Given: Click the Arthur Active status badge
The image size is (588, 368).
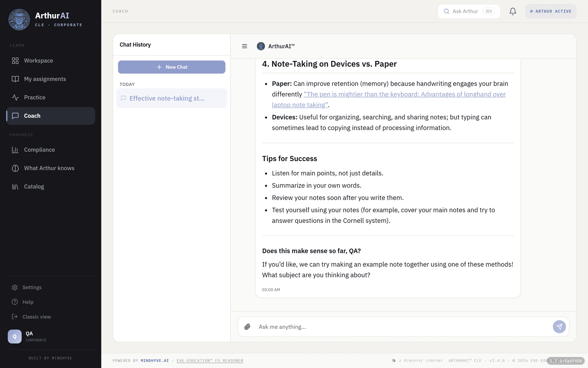Looking at the screenshot, I should (x=551, y=11).
